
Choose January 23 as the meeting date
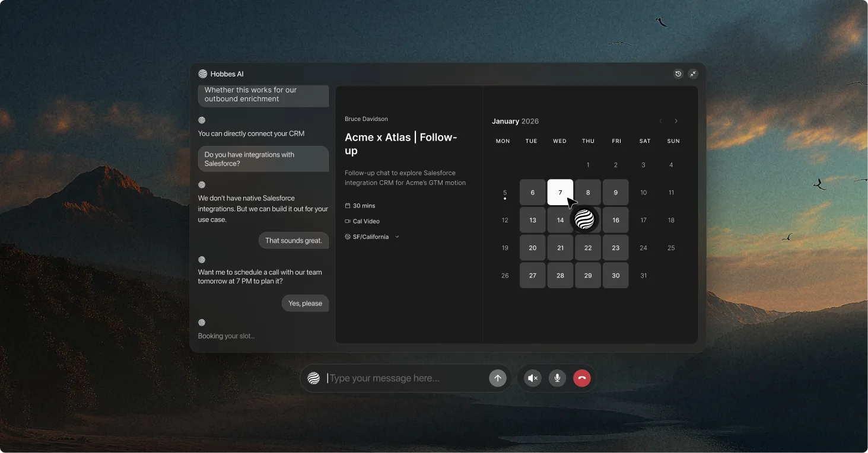point(616,248)
